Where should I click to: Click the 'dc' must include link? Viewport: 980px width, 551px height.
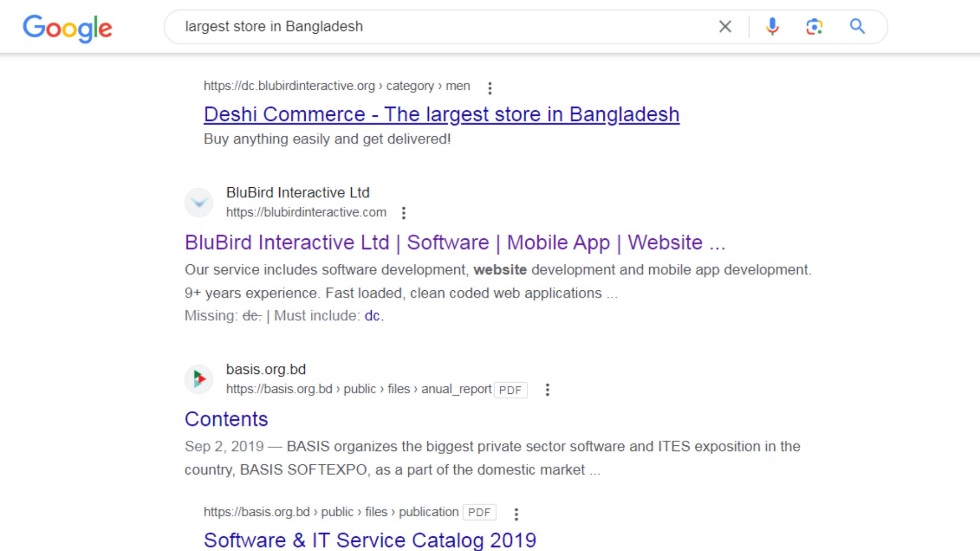click(x=372, y=316)
